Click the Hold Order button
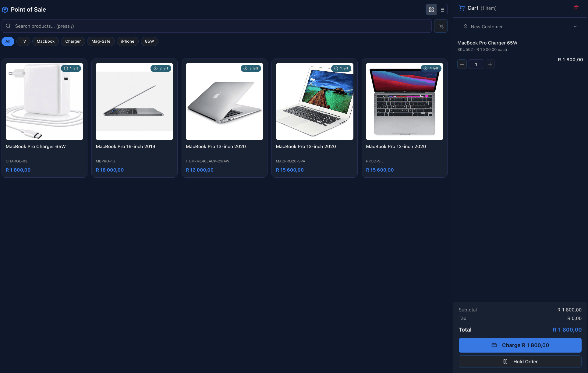This screenshot has width=588, height=373. [x=520, y=361]
